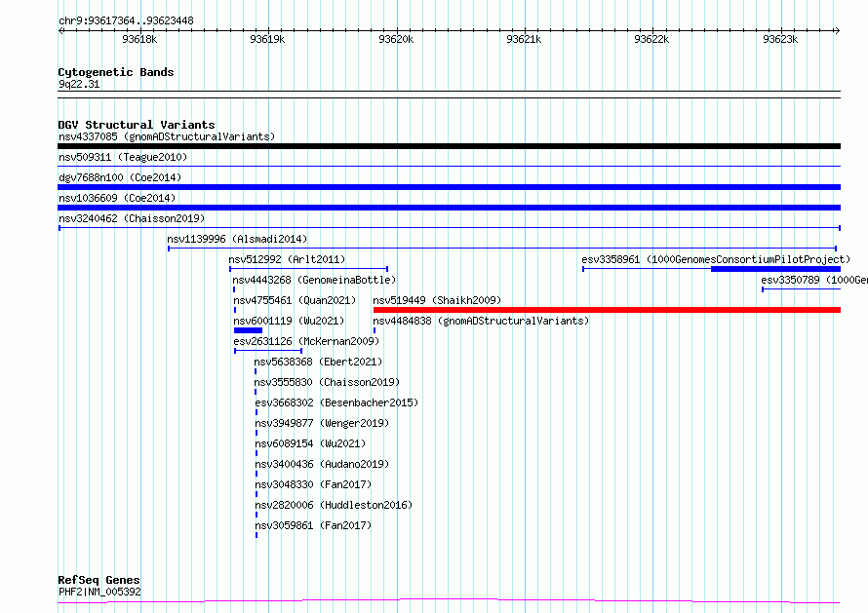Select the short blue nsv6001119 bar
This screenshot has width=868, height=613.
tap(248, 330)
